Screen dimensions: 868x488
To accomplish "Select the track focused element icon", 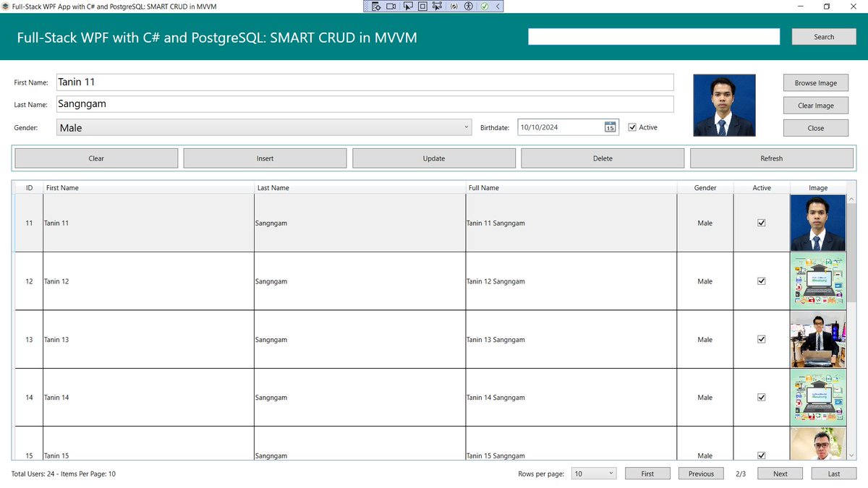I will tap(438, 6).
